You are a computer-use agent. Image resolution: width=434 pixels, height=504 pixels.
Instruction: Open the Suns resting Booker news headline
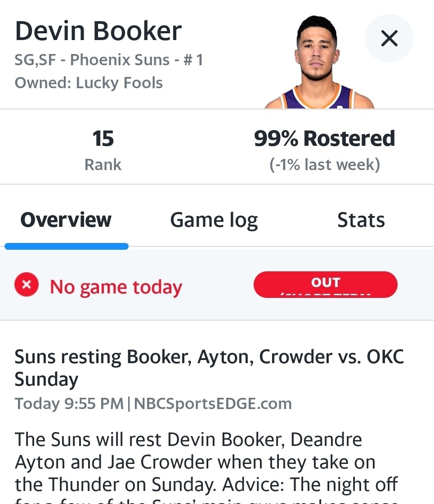tap(209, 368)
